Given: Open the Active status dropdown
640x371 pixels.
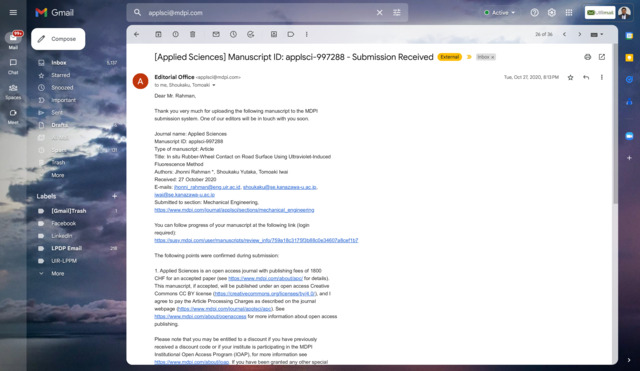Looking at the screenshot, I should click(500, 13).
